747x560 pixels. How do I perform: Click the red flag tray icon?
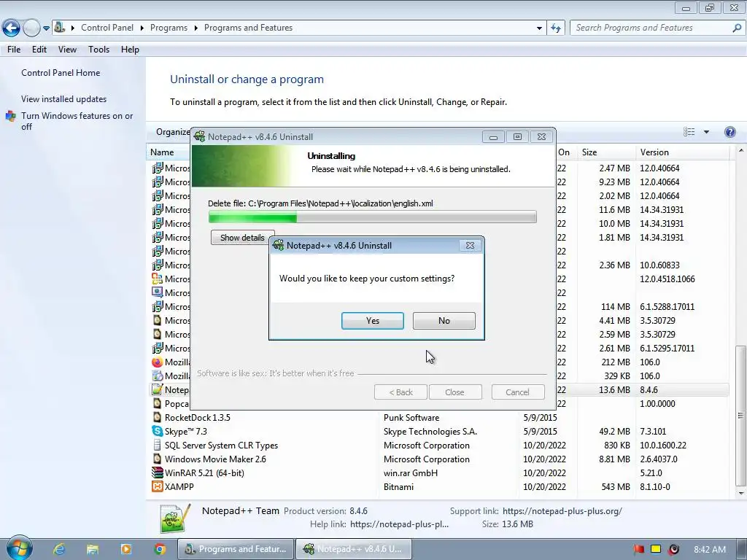coord(638,549)
